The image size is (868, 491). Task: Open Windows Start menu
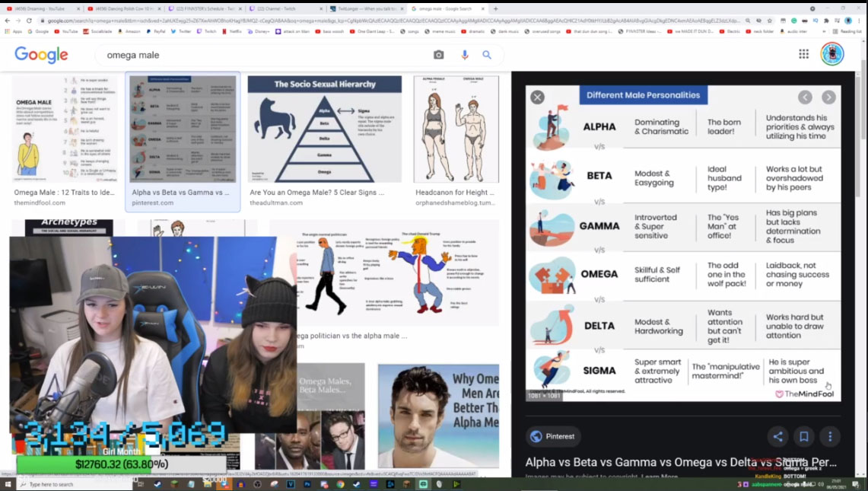click(8, 484)
